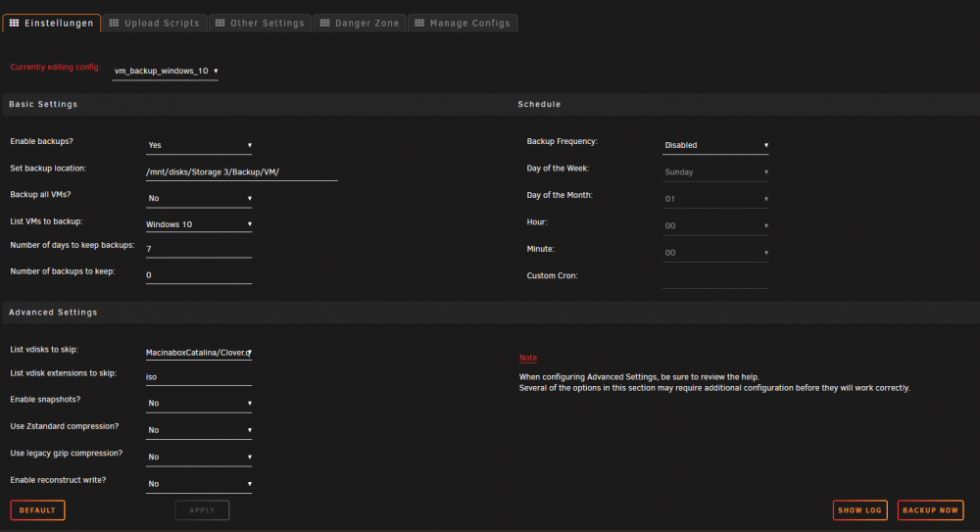
Task: Click the 'List vdisks to skip:' label
Action: (x=44, y=350)
